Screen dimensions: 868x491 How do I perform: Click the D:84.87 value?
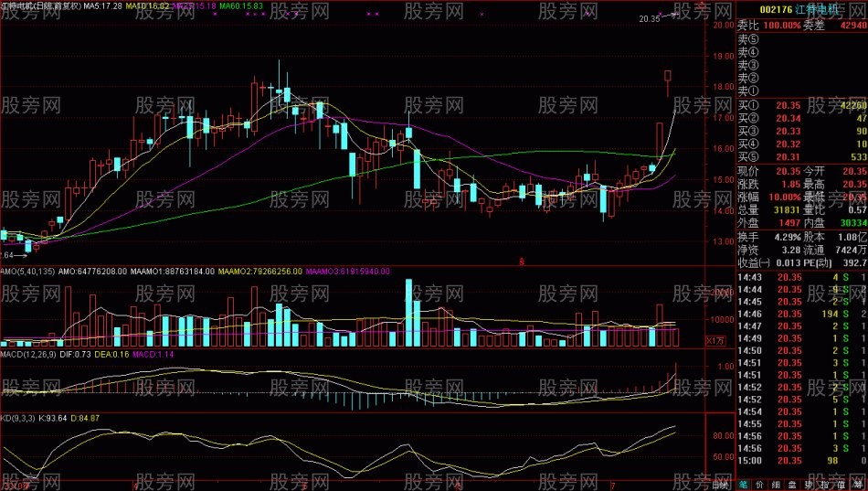(85, 418)
